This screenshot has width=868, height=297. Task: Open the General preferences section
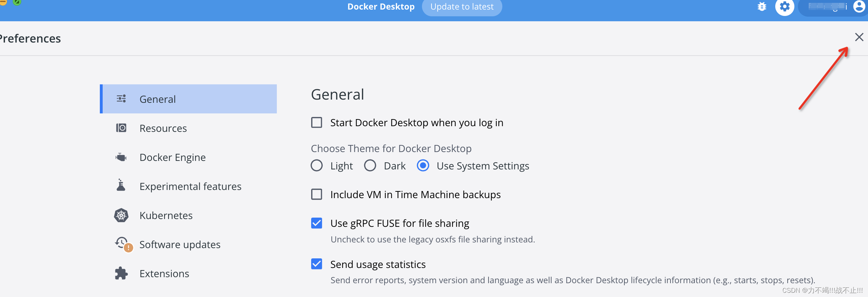[x=188, y=99]
